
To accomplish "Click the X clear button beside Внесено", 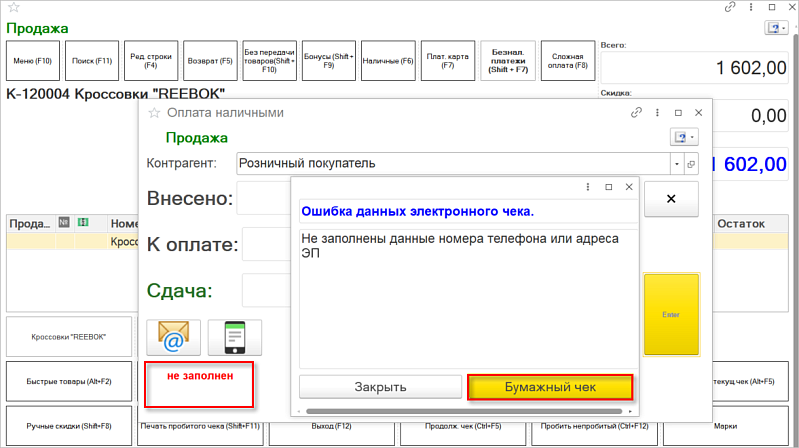I will 670,199.
